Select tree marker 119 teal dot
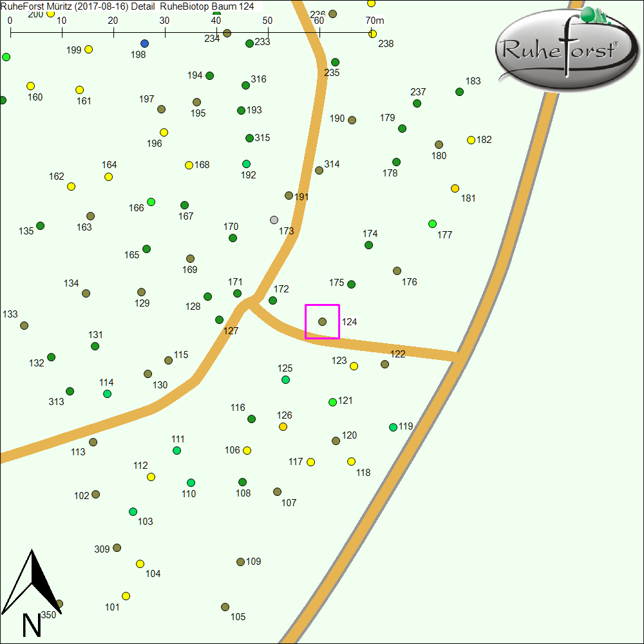Image resolution: width=644 pixels, height=644 pixels. coord(393,427)
